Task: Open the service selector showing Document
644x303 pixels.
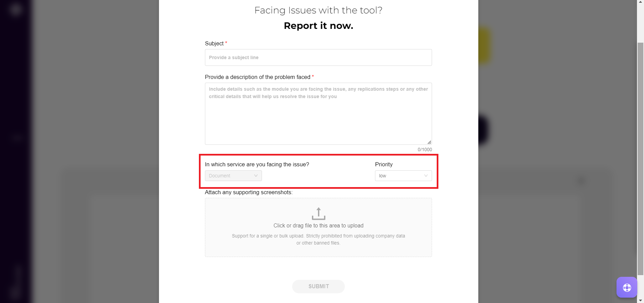Action: [x=233, y=176]
